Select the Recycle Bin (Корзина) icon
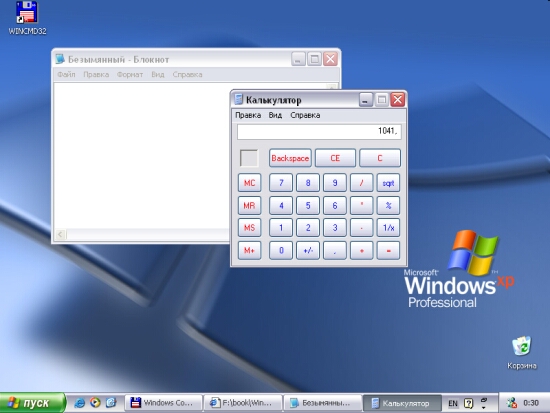Screen dimensions: 550x413 (522, 353)
